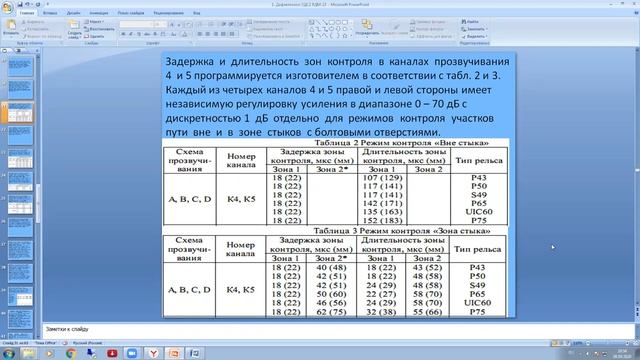
Task: Open the Упорядочить arrange dropdown
Action: coord(367,28)
